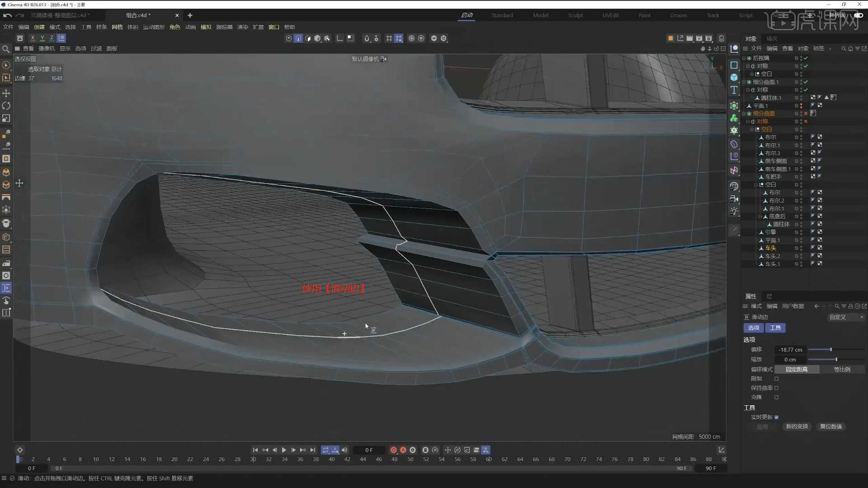Switch to Sculpt layout tab
868x488 pixels.
(x=576, y=15)
